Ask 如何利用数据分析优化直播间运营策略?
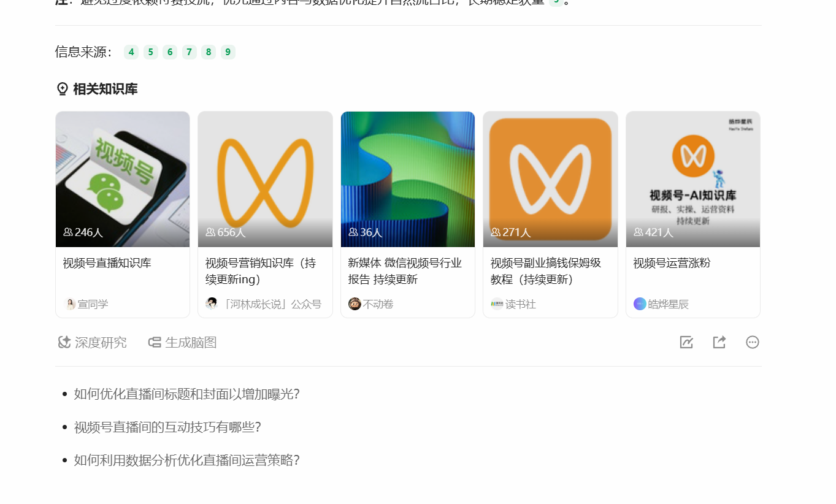 [x=186, y=460]
